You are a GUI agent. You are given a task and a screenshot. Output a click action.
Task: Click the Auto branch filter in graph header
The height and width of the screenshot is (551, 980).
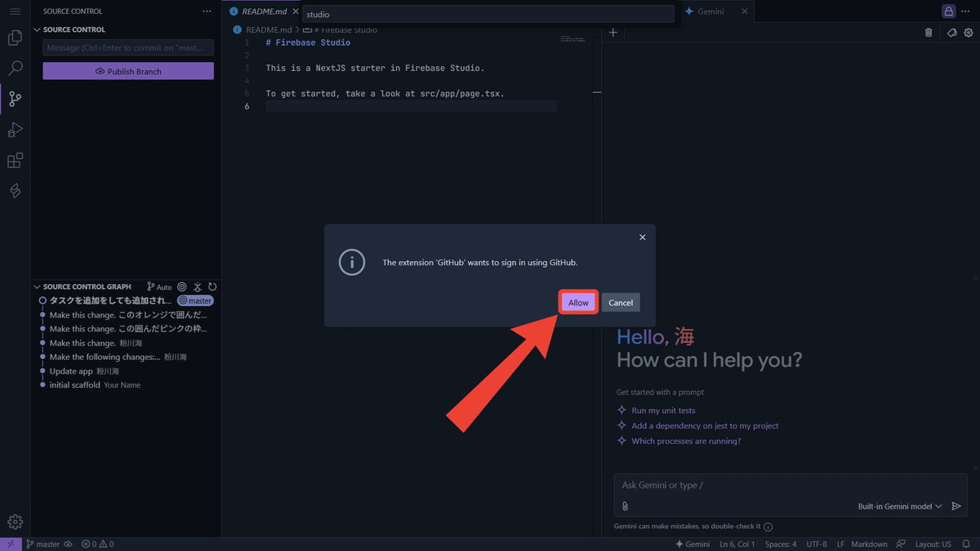(159, 287)
